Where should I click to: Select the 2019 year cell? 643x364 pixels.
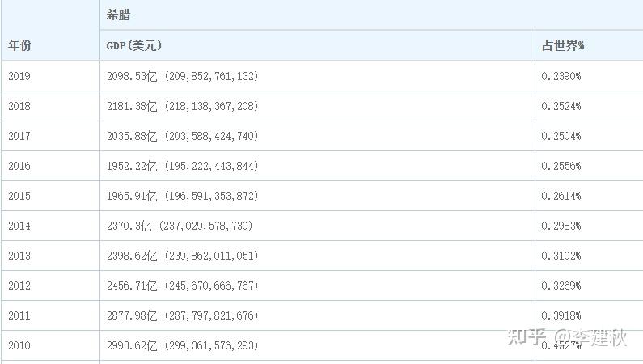point(19,76)
